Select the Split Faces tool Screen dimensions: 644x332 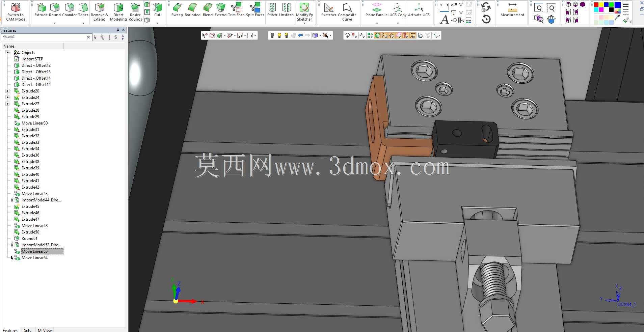tap(255, 10)
